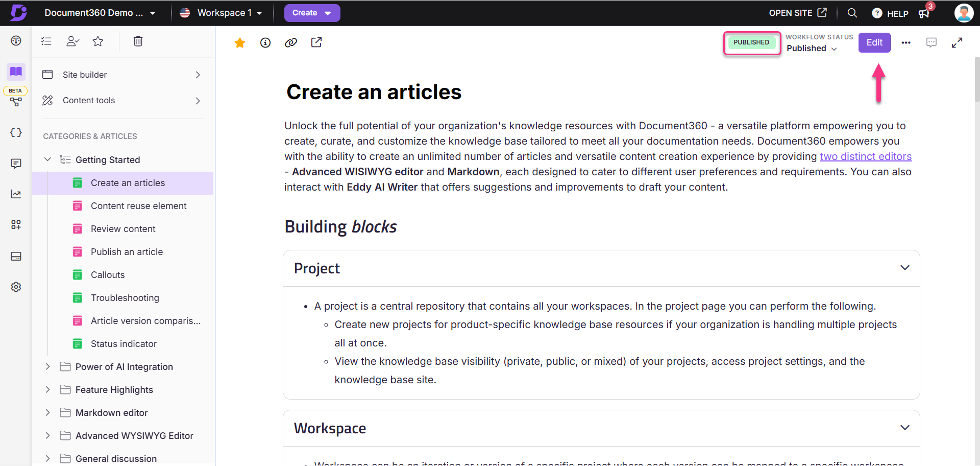Viewport: 980px width, 466px height.
Task: Open article in new tab icon
Action: point(316,42)
